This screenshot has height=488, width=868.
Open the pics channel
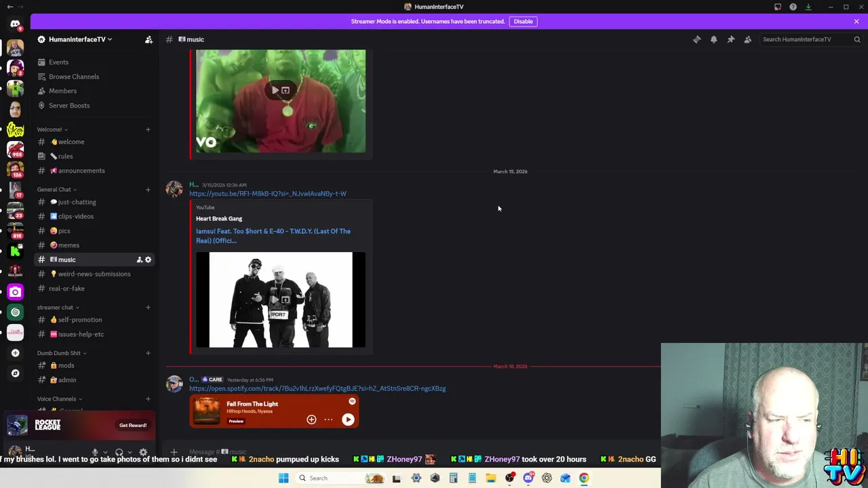pyautogui.click(x=95, y=231)
